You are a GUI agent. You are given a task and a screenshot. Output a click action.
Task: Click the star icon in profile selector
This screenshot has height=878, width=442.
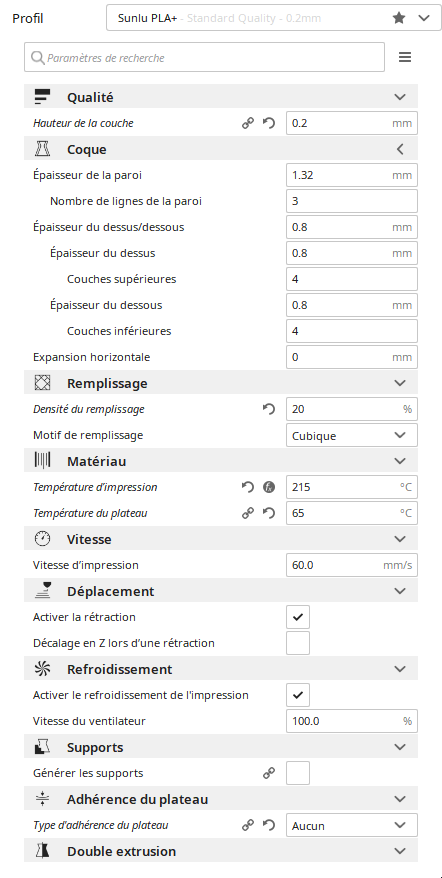point(399,18)
